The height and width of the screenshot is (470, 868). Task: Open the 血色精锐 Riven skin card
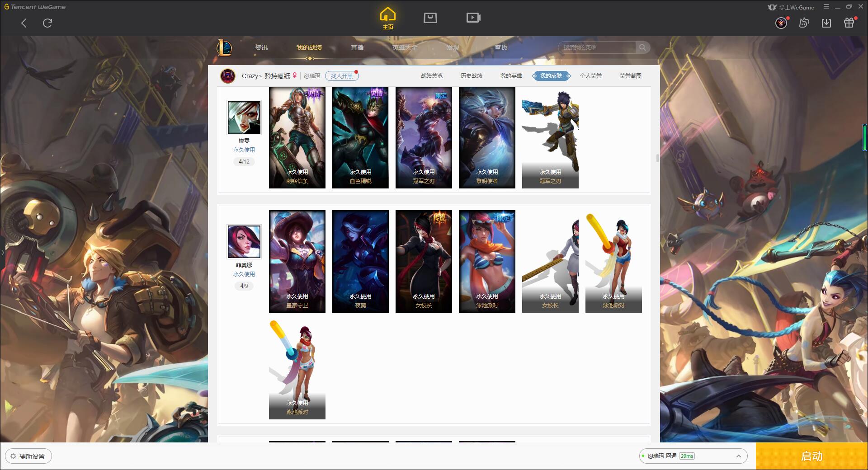(360, 137)
